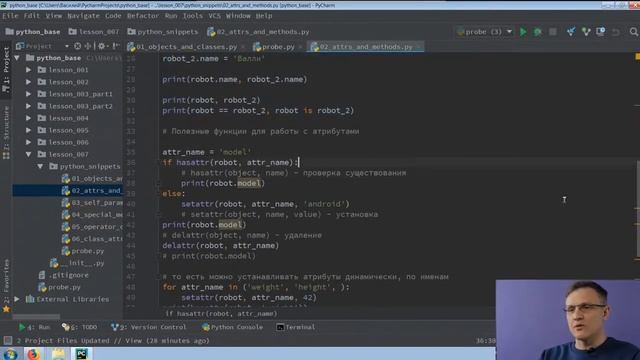The height and width of the screenshot is (360, 640).
Task: Click the project panel horizontal scrollbar
Action: [36, 316]
